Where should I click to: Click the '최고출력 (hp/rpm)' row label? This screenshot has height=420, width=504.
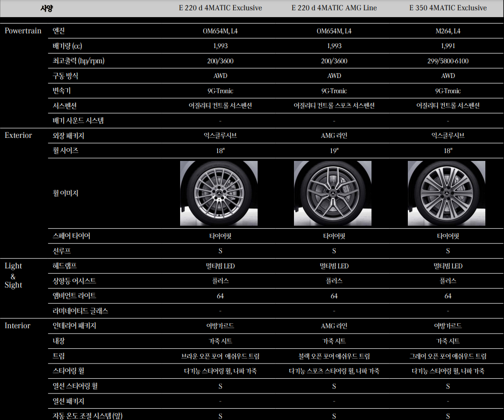click(x=79, y=61)
